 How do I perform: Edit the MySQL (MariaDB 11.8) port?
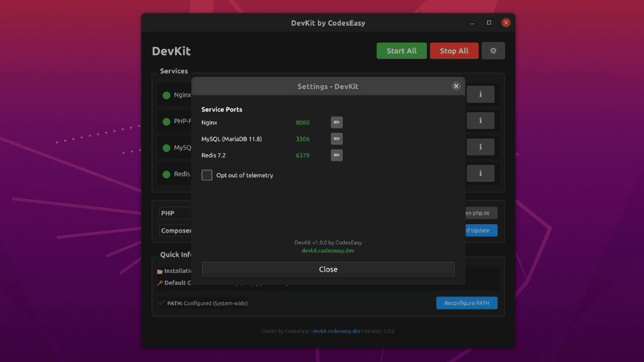click(x=336, y=139)
